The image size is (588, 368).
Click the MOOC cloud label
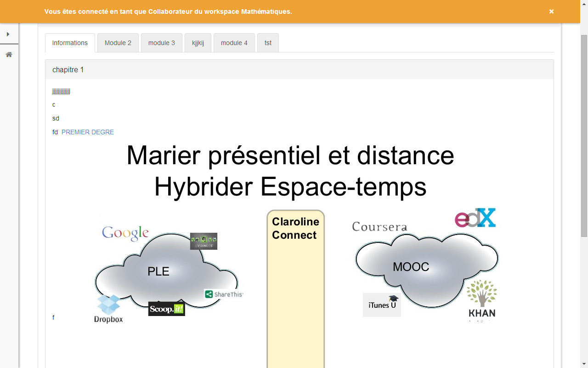tap(411, 267)
